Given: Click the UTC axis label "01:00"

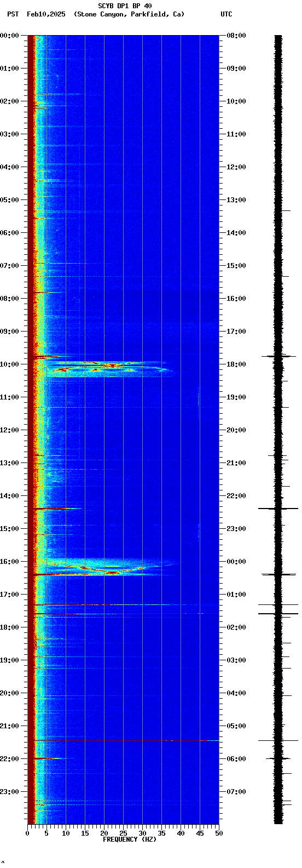Looking at the screenshot, I should [236, 595].
